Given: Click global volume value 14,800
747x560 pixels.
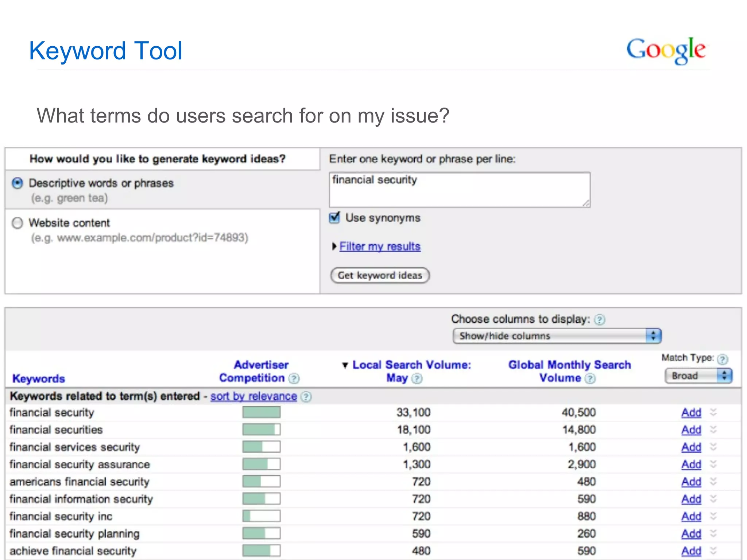Looking at the screenshot, I should pos(579,430).
